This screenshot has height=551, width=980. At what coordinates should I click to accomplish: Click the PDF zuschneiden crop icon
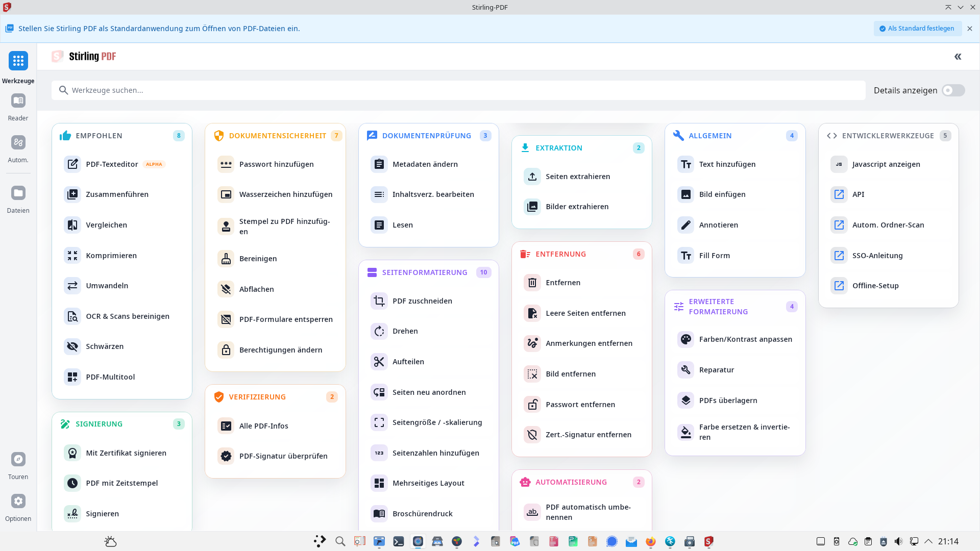point(379,301)
